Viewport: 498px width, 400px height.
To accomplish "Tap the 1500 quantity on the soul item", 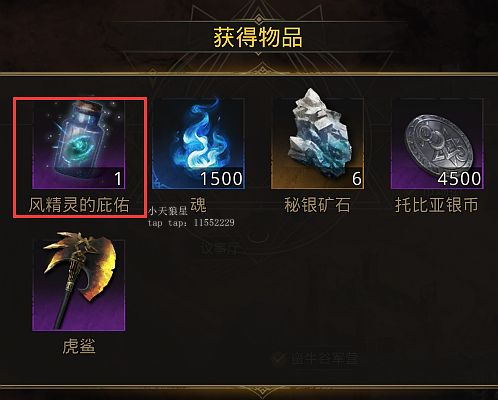I will (x=221, y=179).
